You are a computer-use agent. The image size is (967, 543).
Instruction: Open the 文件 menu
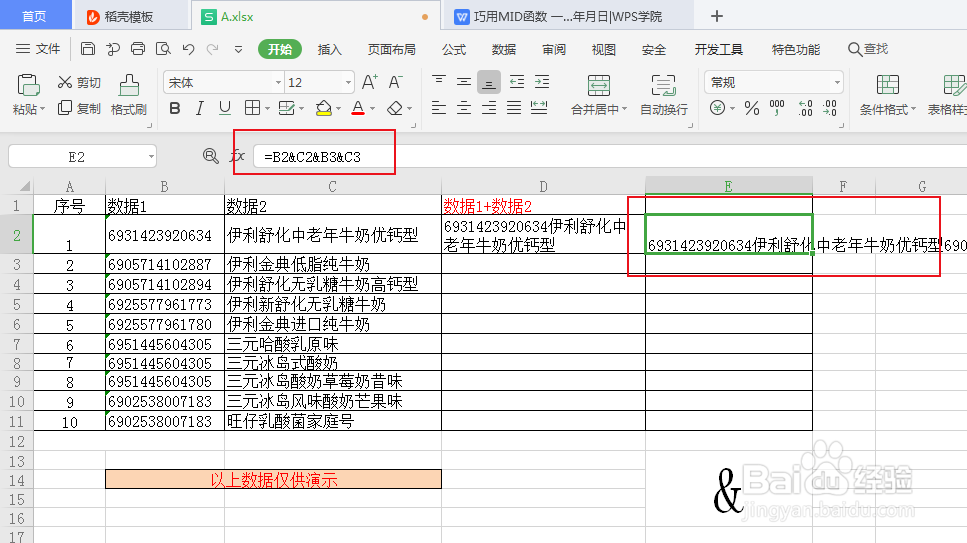(x=38, y=49)
